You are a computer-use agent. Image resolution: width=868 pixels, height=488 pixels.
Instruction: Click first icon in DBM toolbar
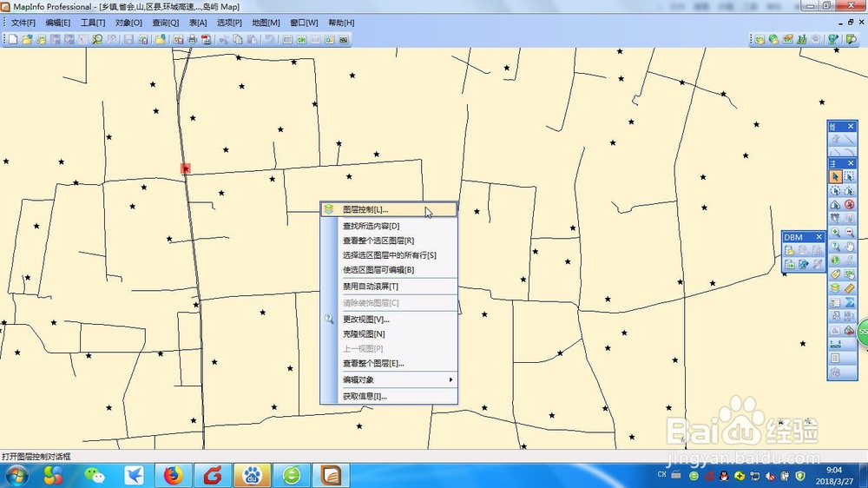[789, 250]
